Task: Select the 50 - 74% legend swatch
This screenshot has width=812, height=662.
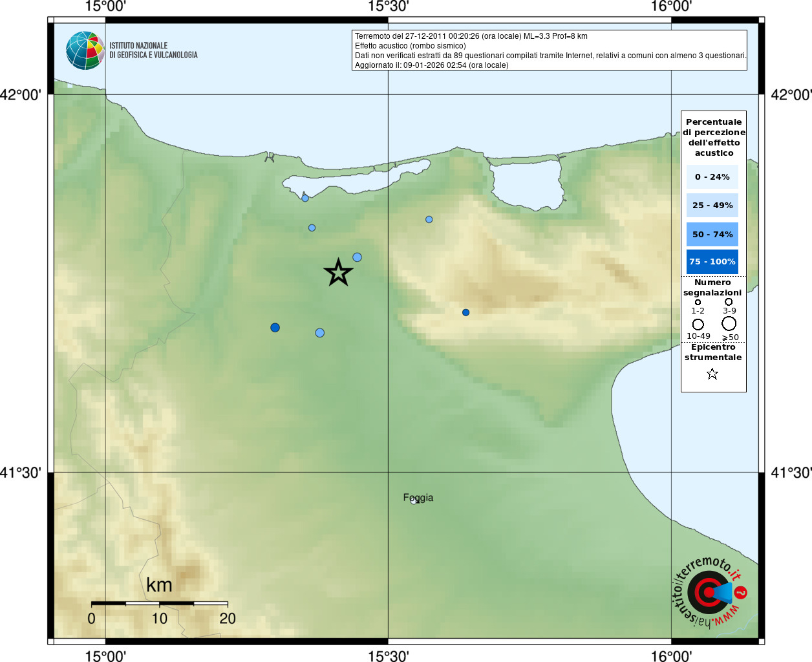Action: click(x=712, y=234)
